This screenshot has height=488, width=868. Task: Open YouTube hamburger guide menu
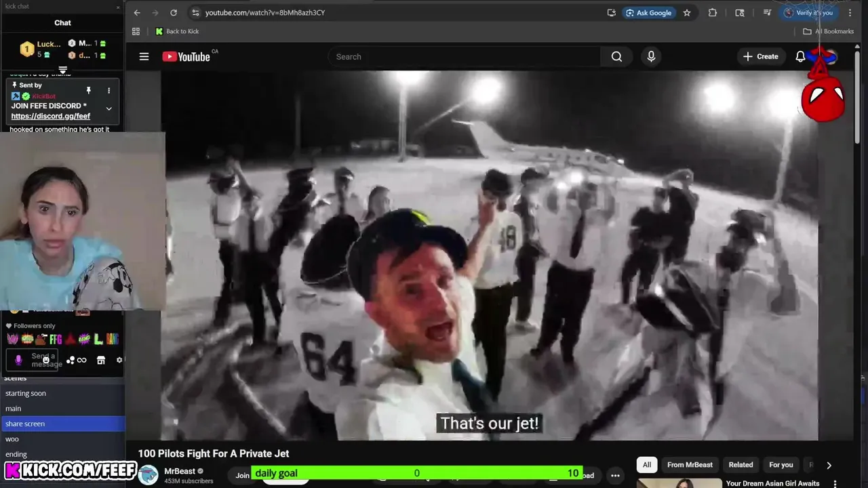pyautogui.click(x=144, y=56)
